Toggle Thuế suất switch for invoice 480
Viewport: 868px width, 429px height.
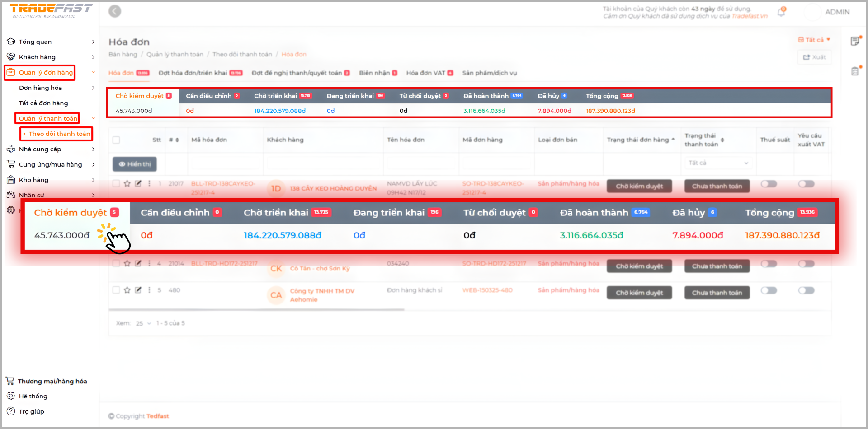pyautogui.click(x=769, y=290)
